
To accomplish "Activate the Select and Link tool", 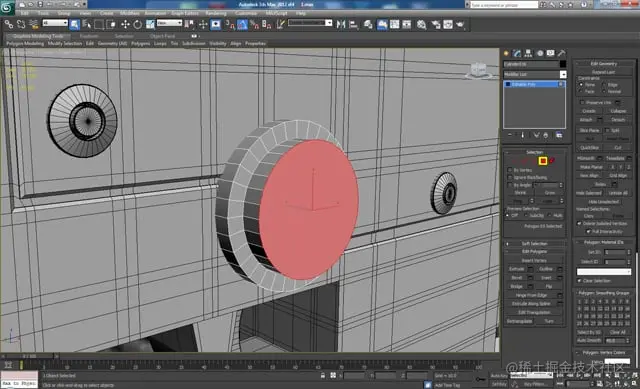I will 9,24.
